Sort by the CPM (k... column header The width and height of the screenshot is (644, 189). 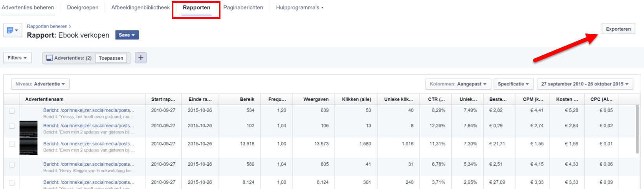point(533,99)
